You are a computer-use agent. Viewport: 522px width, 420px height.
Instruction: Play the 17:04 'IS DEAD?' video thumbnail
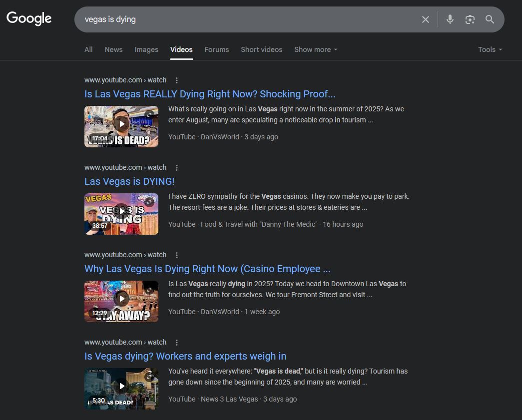(x=121, y=126)
